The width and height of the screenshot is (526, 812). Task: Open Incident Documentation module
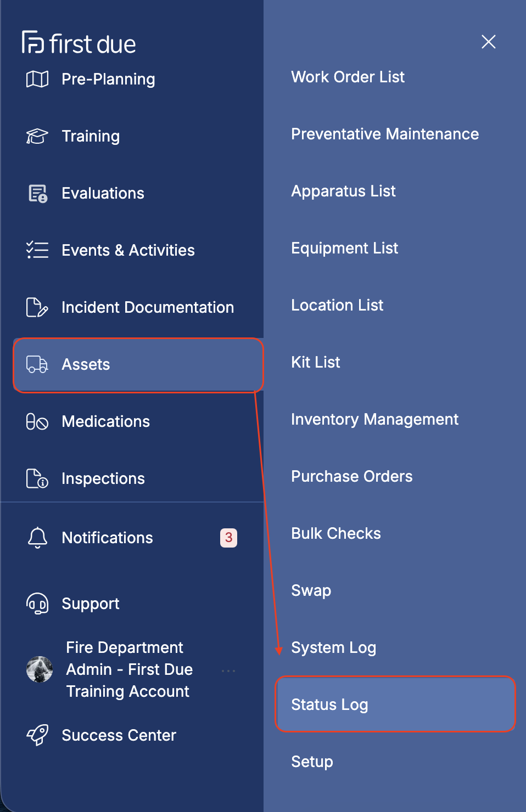[148, 307]
